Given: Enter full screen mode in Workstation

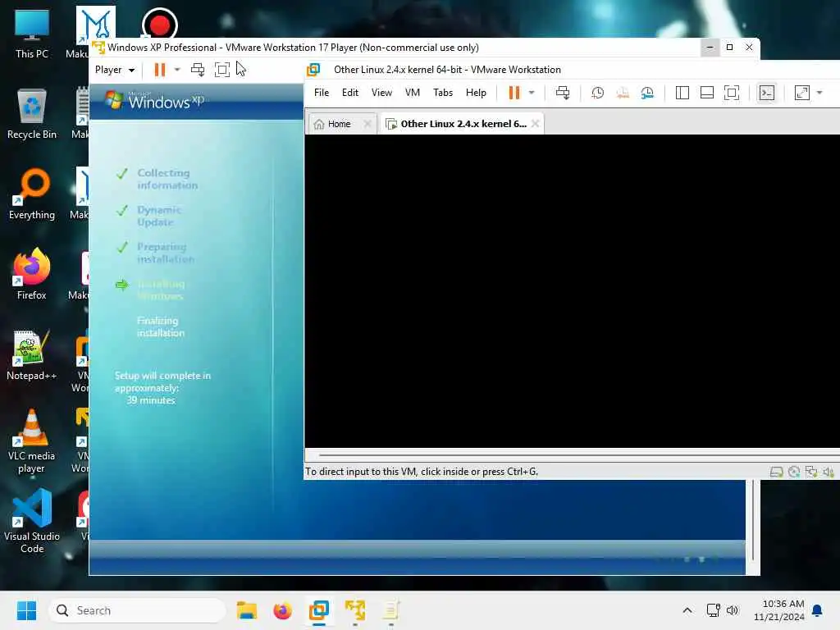Looking at the screenshot, I should pyautogui.click(x=731, y=93).
